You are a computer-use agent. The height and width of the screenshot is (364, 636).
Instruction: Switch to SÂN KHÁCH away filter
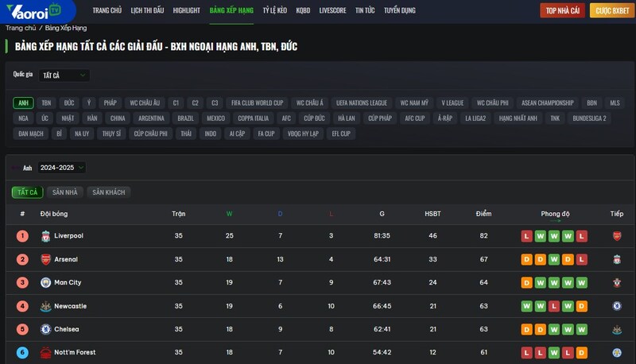pos(109,192)
